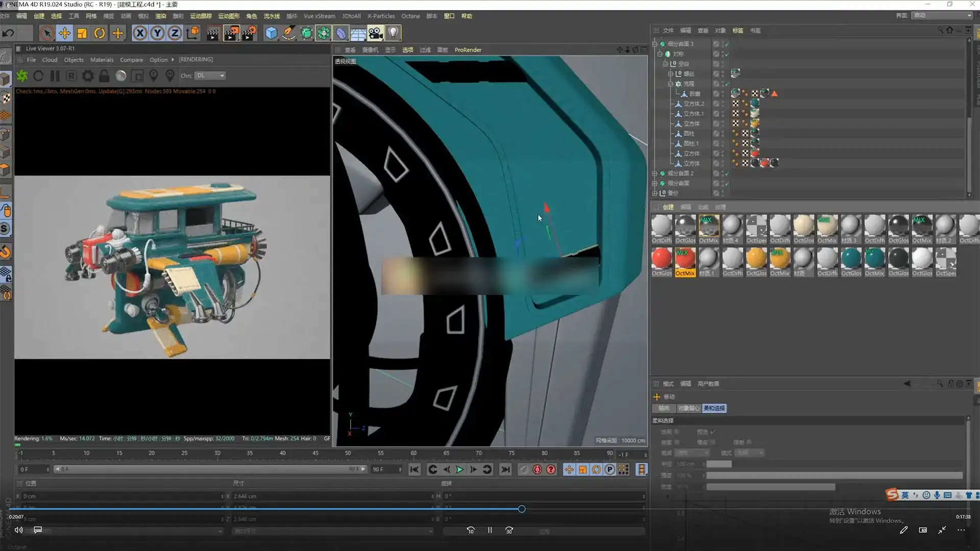Image resolution: width=980 pixels, height=551 pixels.
Task: Click the Live Viewer settings gear icon
Action: [88, 76]
